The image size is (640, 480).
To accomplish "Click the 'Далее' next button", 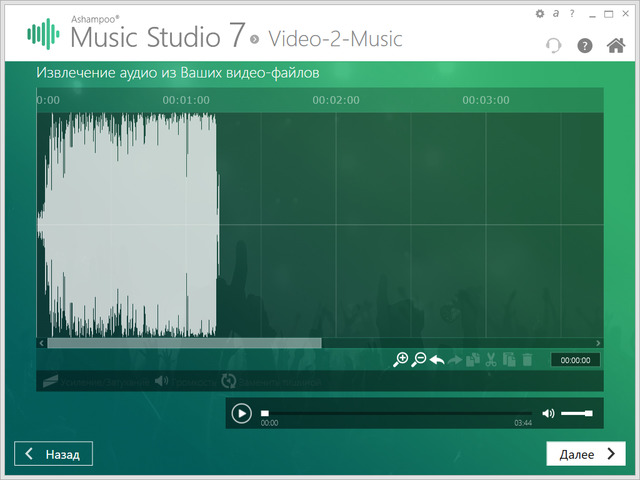I will pos(586,454).
